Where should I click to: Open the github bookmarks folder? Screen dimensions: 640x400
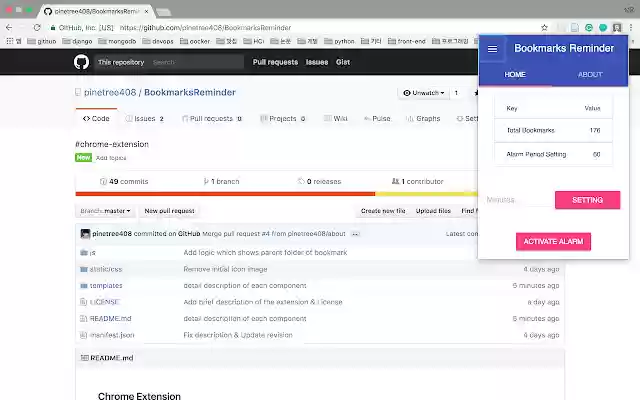click(42, 41)
